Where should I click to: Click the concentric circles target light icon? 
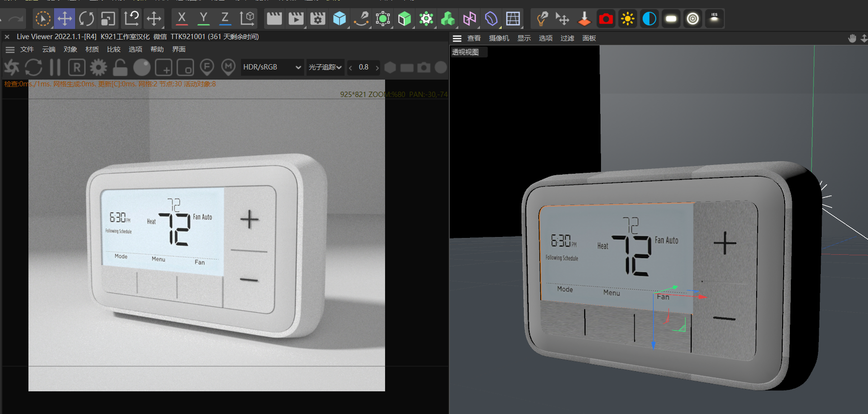(693, 19)
